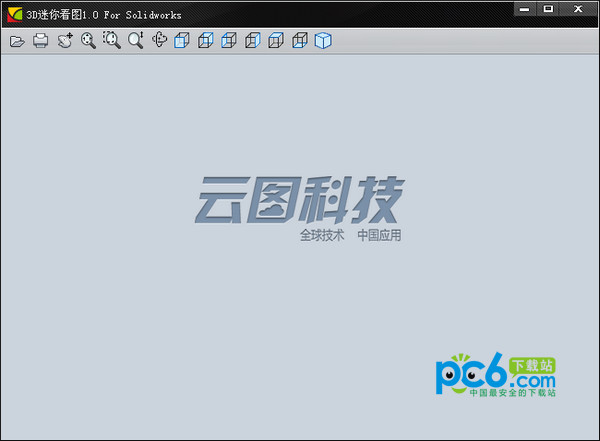Viewport: 600px width, 441px height.
Task: Select the Zoom In/Out magnifier with arrows
Action: coord(136,40)
